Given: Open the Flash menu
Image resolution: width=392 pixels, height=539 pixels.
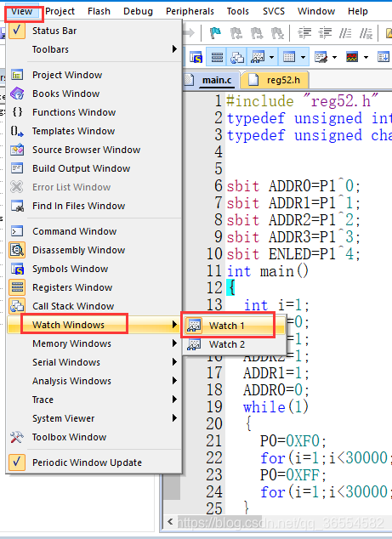Looking at the screenshot, I should (99, 11).
